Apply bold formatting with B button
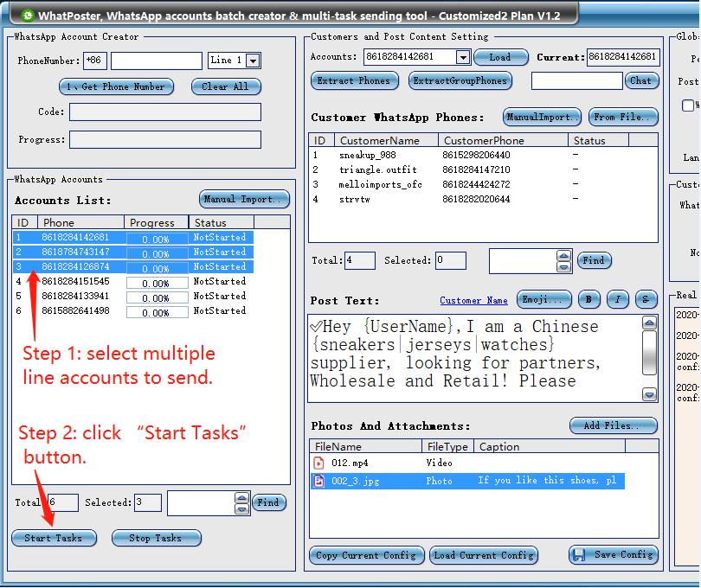The height and width of the screenshot is (588, 701). click(x=588, y=299)
